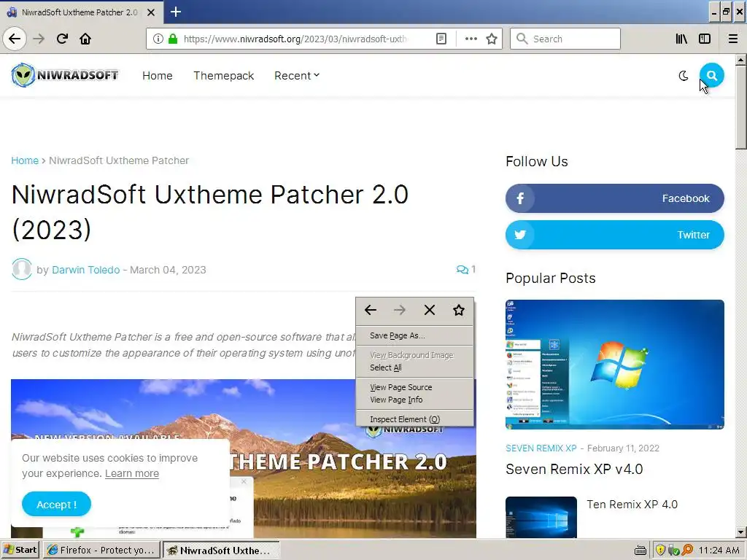
Task: Open the Windows Start button
Action: click(20, 550)
